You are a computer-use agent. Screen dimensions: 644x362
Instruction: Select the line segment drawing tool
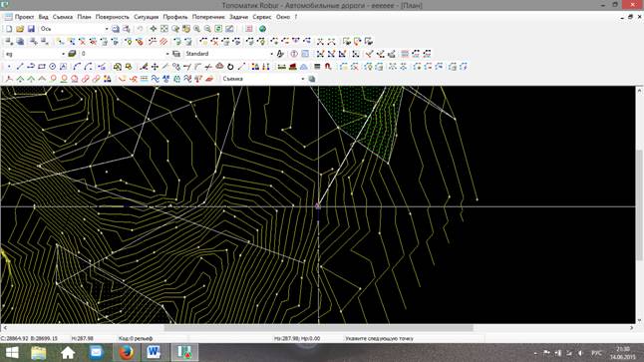pyautogui.click(x=20, y=66)
